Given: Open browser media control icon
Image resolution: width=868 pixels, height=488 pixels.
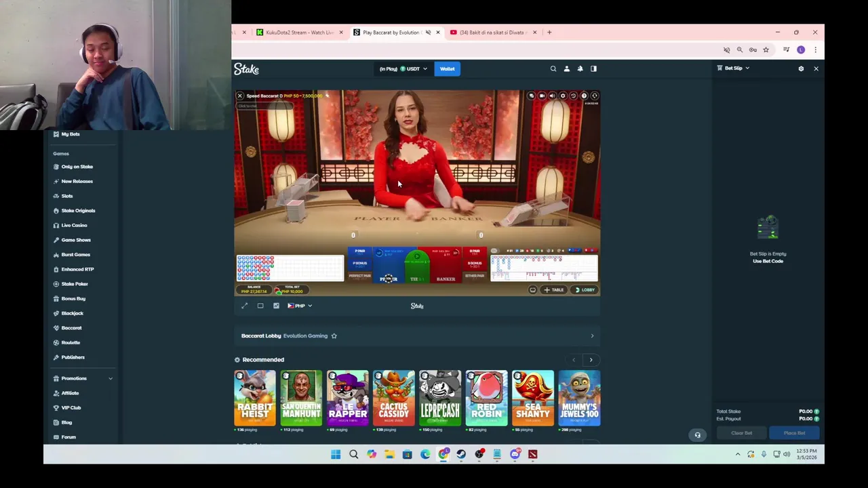Looking at the screenshot, I should (x=786, y=49).
